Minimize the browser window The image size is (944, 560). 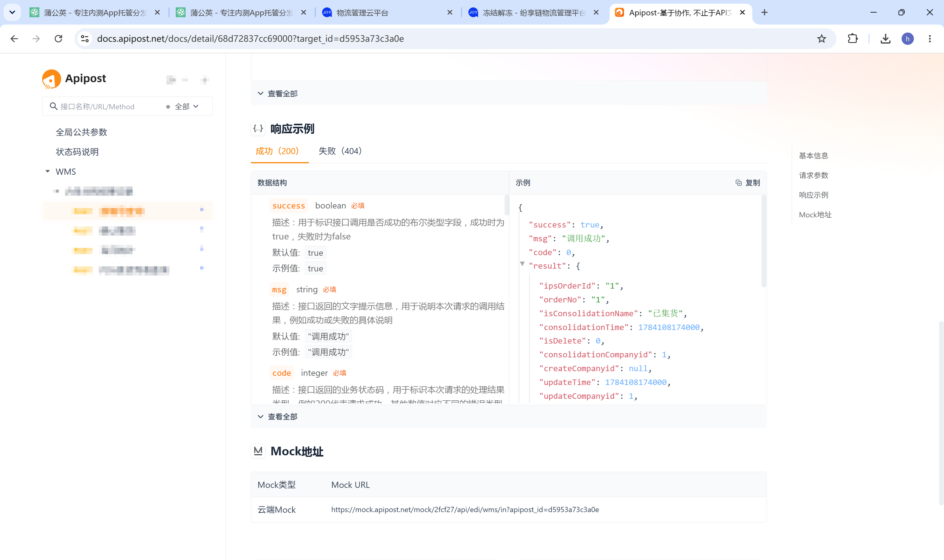(873, 13)
